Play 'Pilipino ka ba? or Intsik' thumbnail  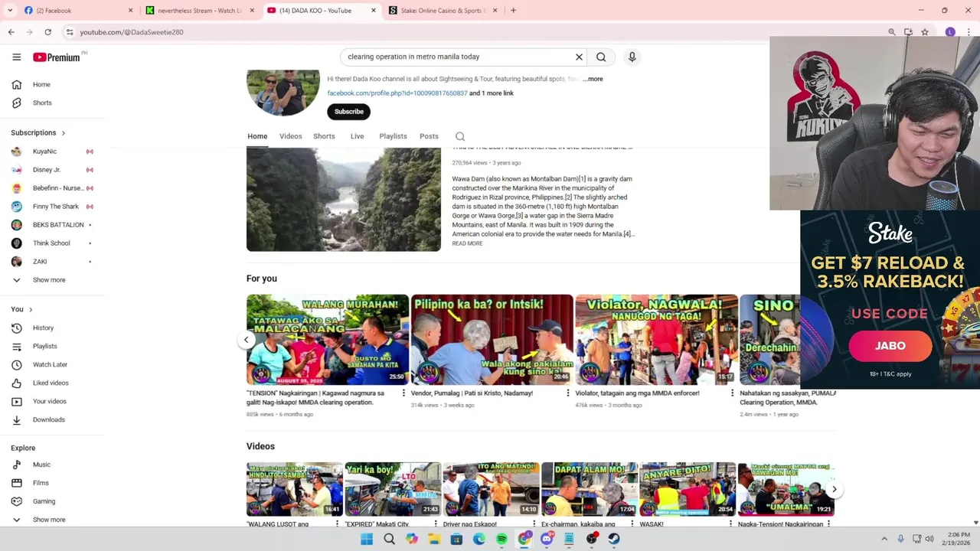click(492, 340)
